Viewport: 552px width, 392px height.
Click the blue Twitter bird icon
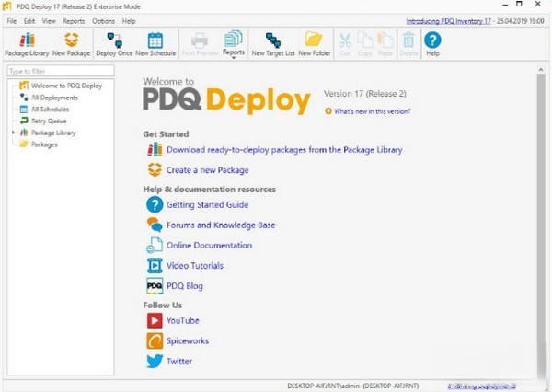155,361
